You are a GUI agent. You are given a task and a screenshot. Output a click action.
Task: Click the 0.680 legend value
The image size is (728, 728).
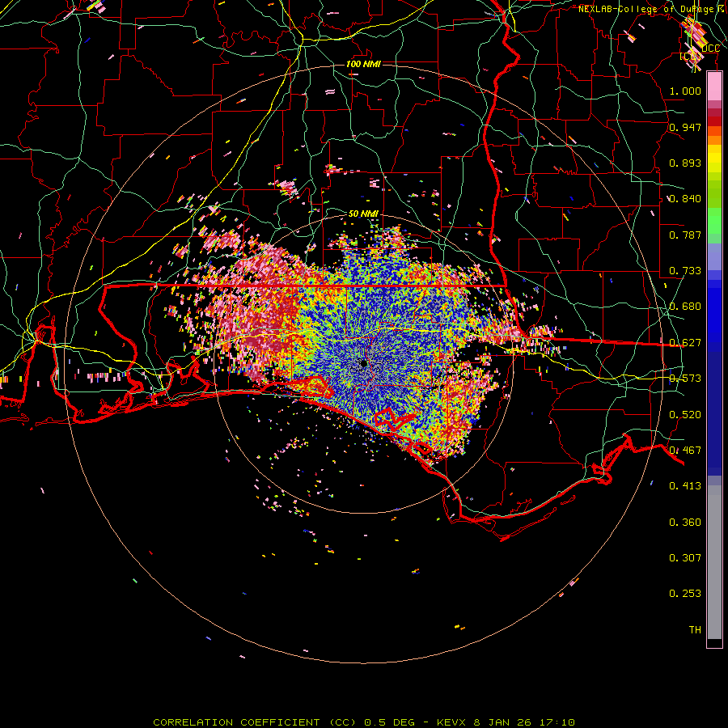(x=685, y=307)
